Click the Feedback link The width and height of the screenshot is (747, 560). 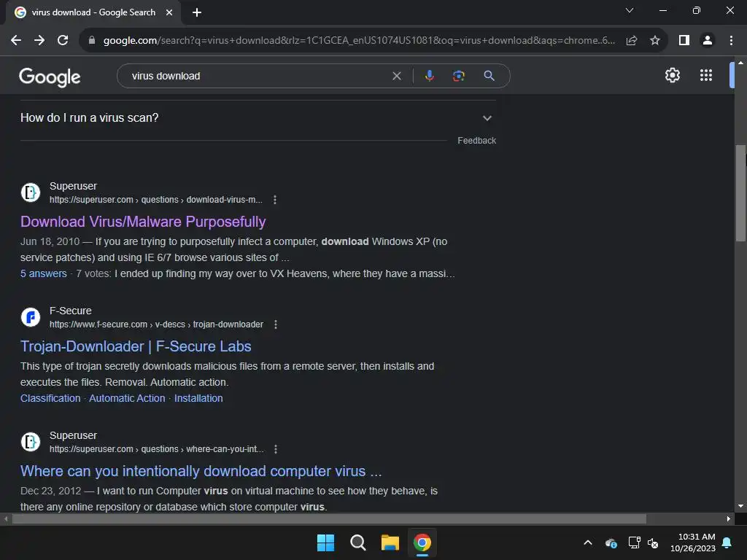[476, 141]
